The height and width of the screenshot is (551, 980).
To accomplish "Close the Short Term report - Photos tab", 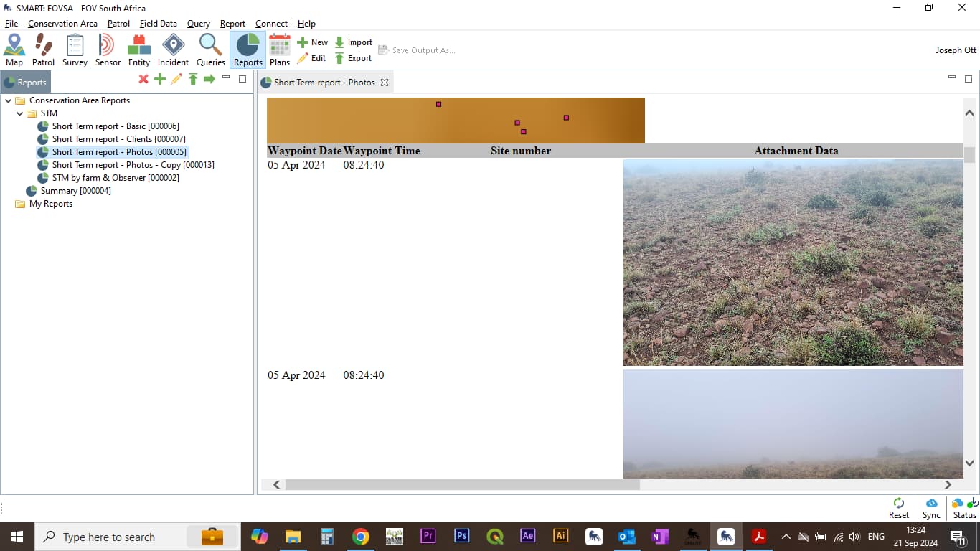I will (385, 83).
